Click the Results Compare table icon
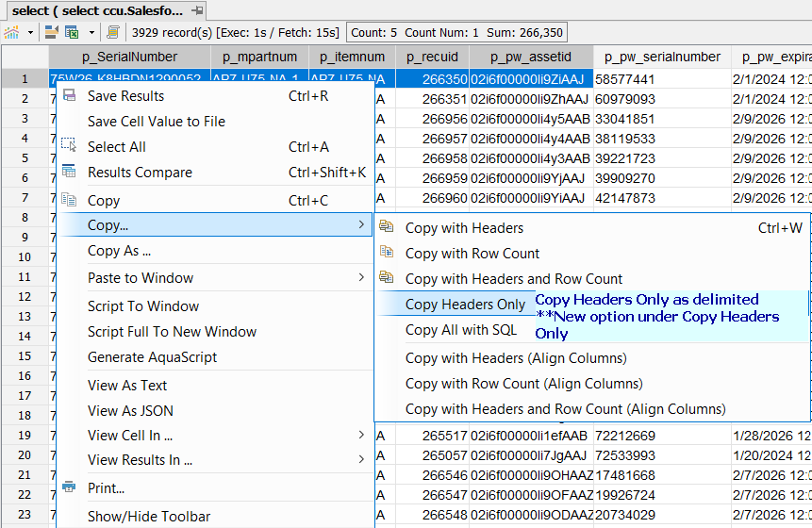This screenshot has height=528, width=812. (x=69, y=173)
